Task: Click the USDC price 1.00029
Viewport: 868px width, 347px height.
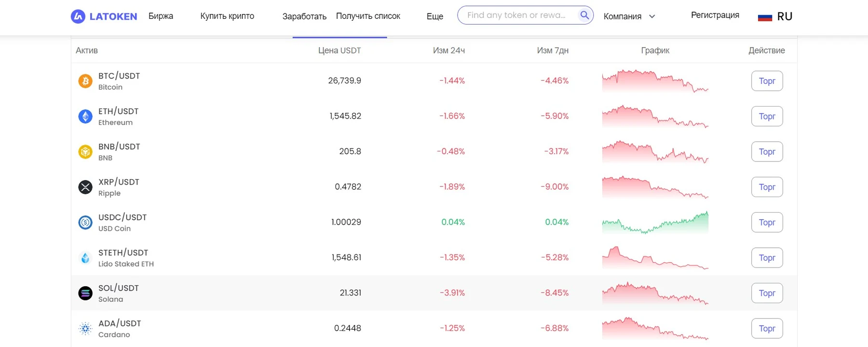Action: [x=346, y=222]
